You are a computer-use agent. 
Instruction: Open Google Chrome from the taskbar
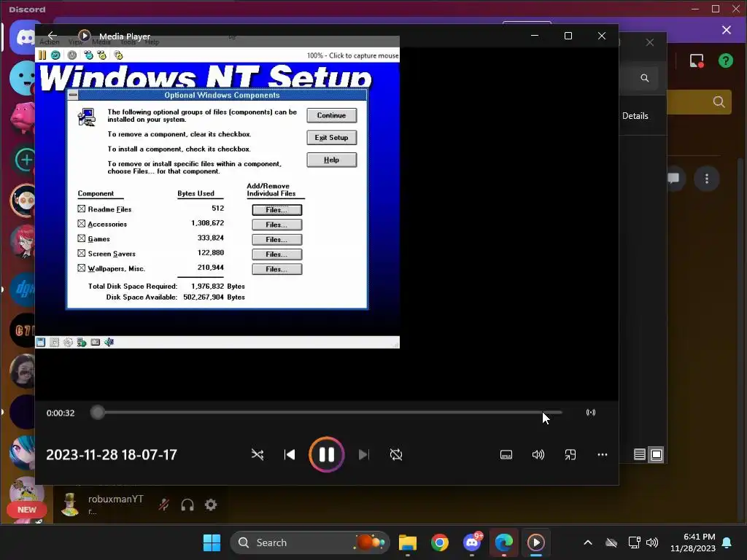tap(439, 542)
